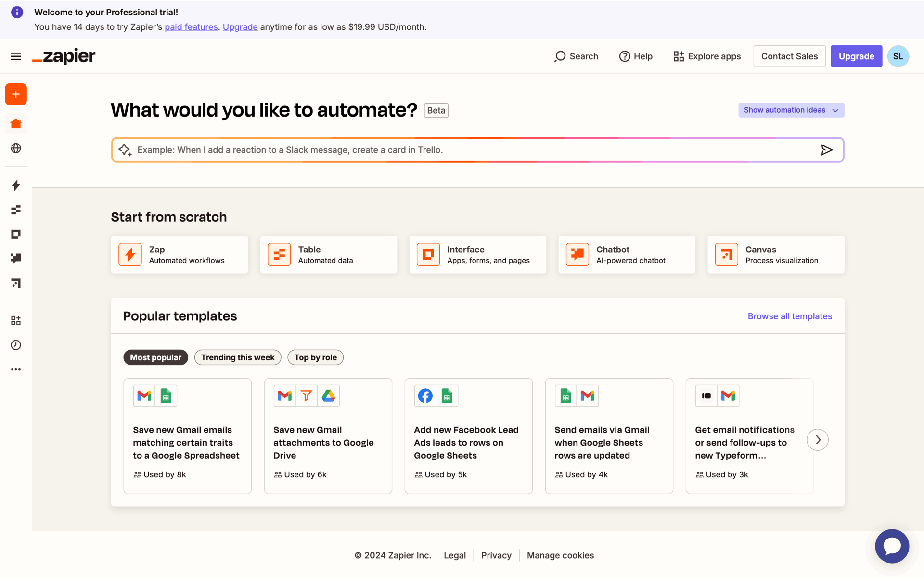Click the info icon in trial banner
The width and height of the screenshot is (924, 578).
17,12
